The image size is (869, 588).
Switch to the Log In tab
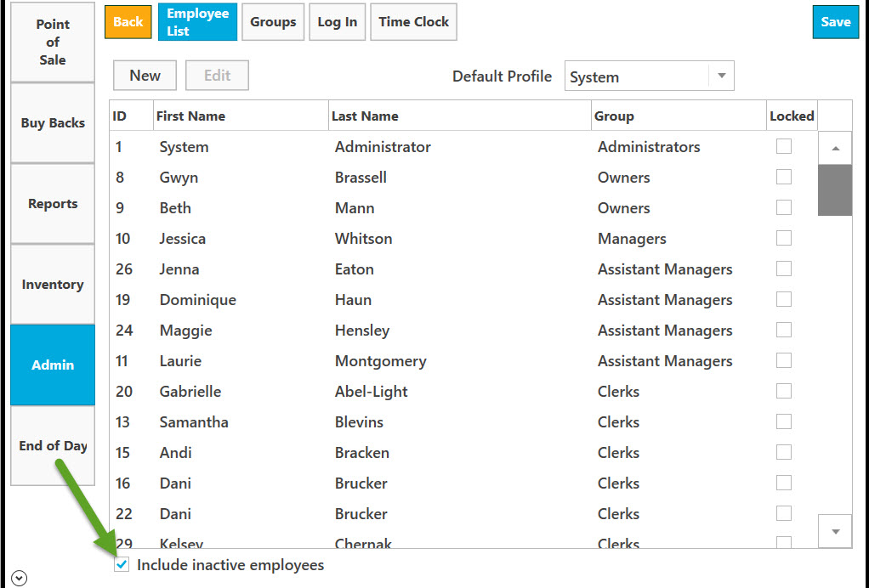337,22
